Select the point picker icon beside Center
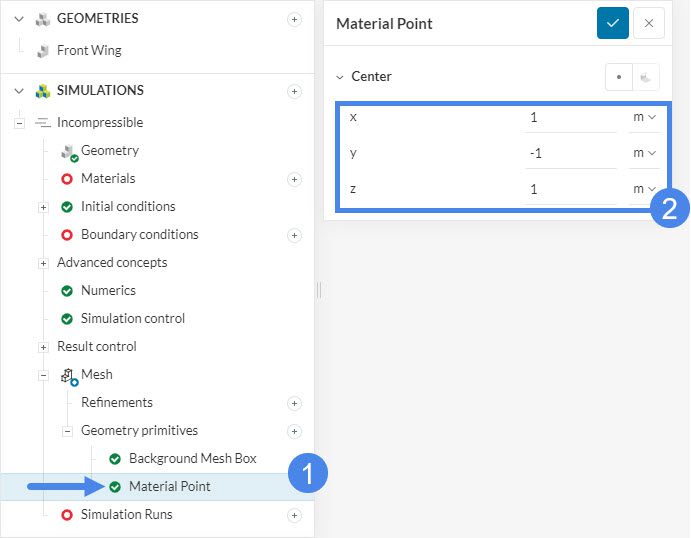The height and width of the screenshot is (538, 691). [x=619, y=77]
